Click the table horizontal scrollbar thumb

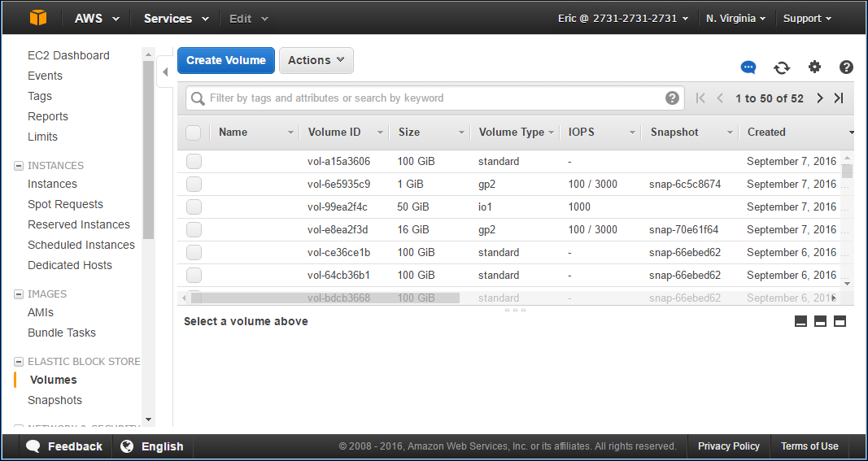click(x=325, y=298)
